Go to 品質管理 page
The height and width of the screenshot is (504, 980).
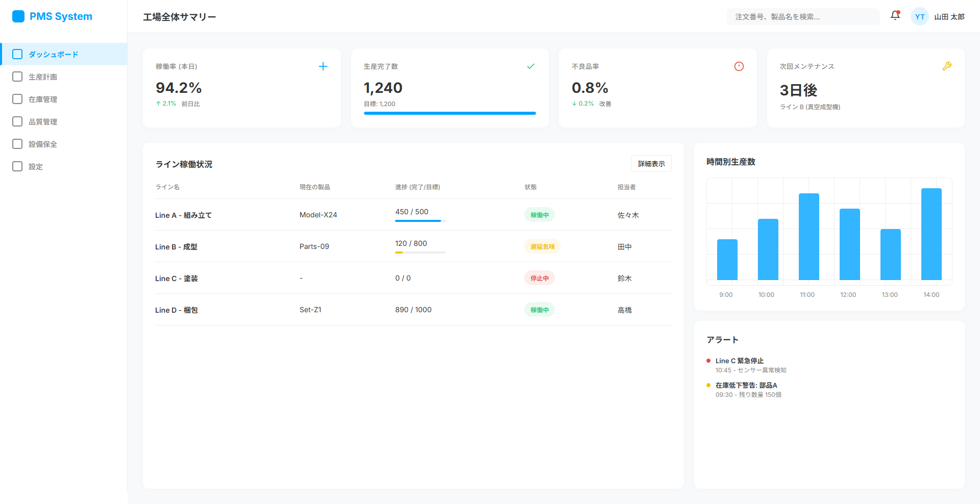[x=43, y=122]
